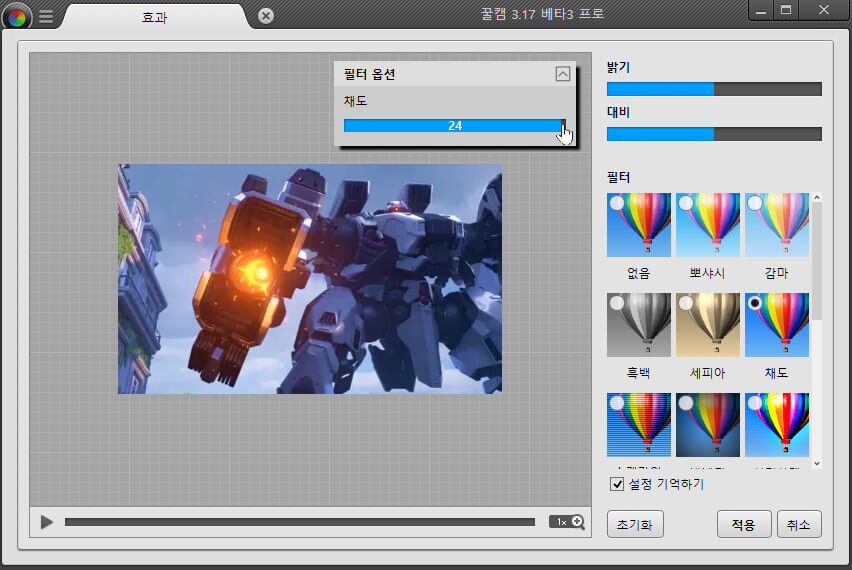This screenshot has width=852, height=570.
Task: Choose the 감마 filter radio button
Action: (755, 203)
